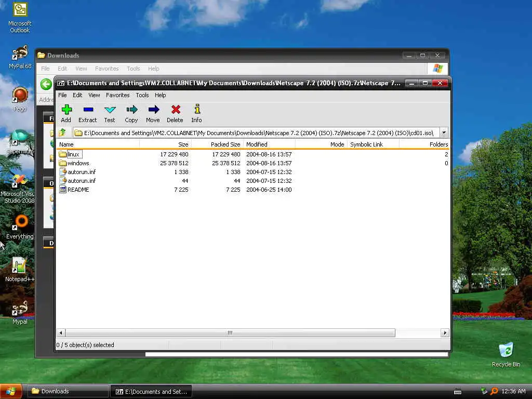
Task: Click into the 7-Zip address path field
Action: pos(256,132)
